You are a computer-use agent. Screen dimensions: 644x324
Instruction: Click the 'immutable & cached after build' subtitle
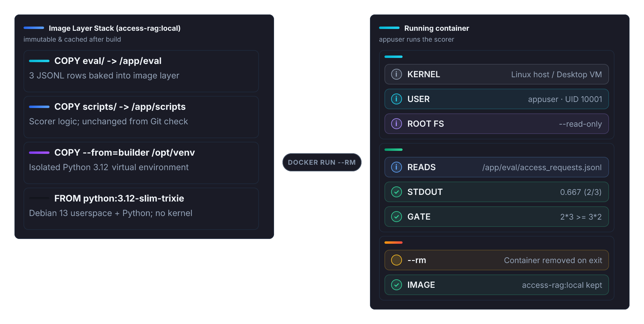(x=72, y=40)
